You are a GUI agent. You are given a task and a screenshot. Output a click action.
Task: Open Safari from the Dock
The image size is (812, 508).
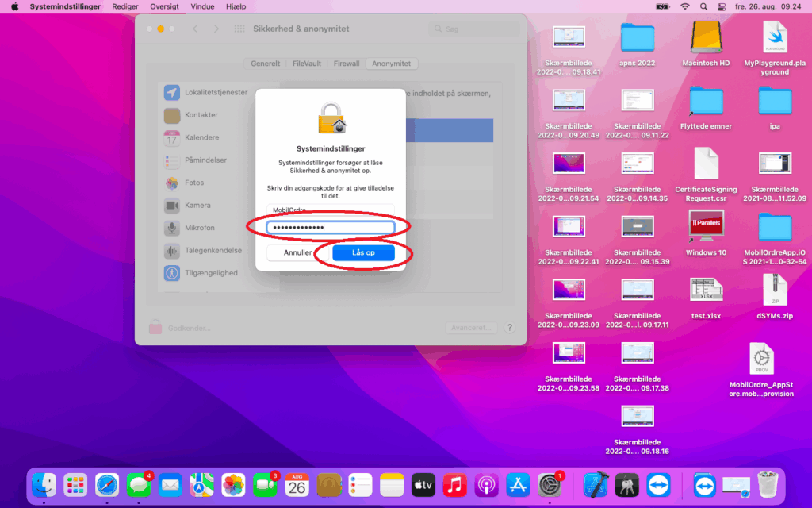(x=107, y=484)
